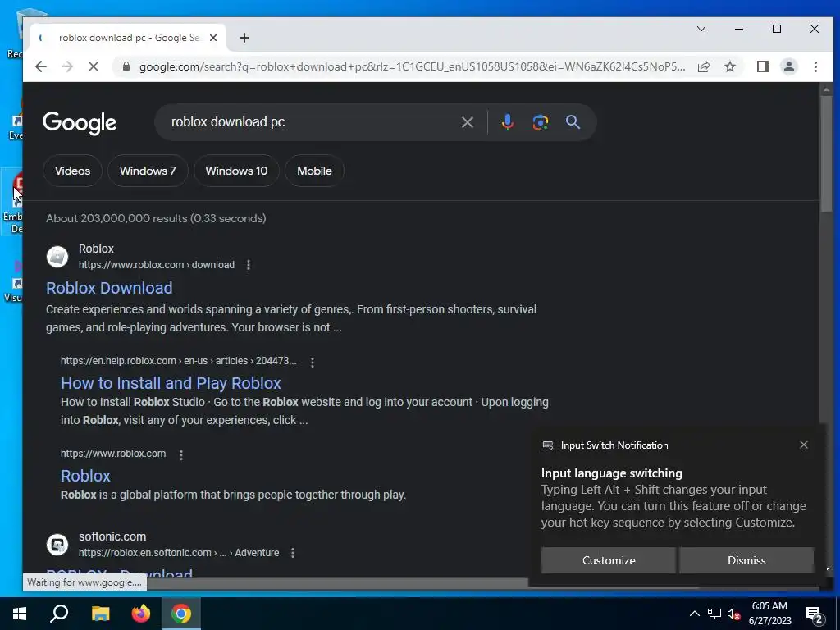Open the tab search dropdown arrow

click(701, 29)
